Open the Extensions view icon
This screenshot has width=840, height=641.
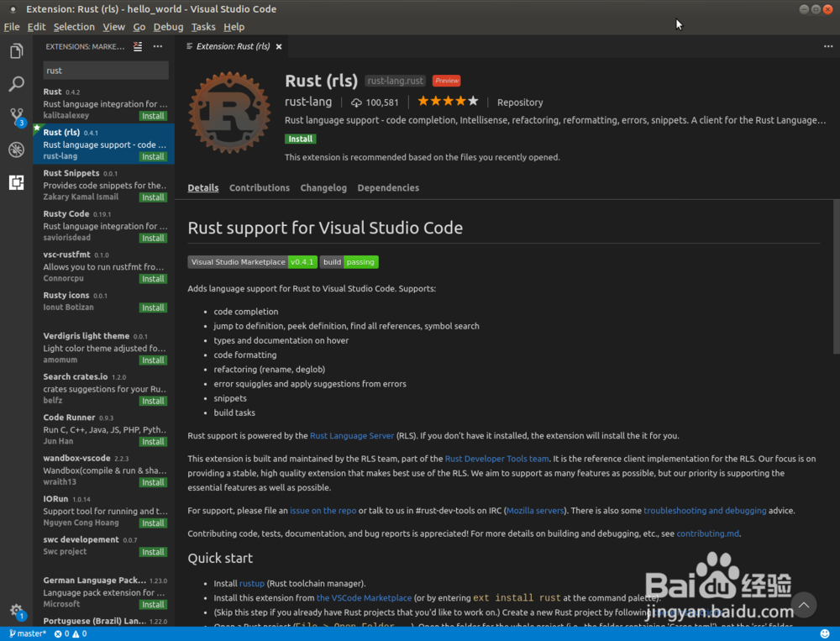click(16, 182)
